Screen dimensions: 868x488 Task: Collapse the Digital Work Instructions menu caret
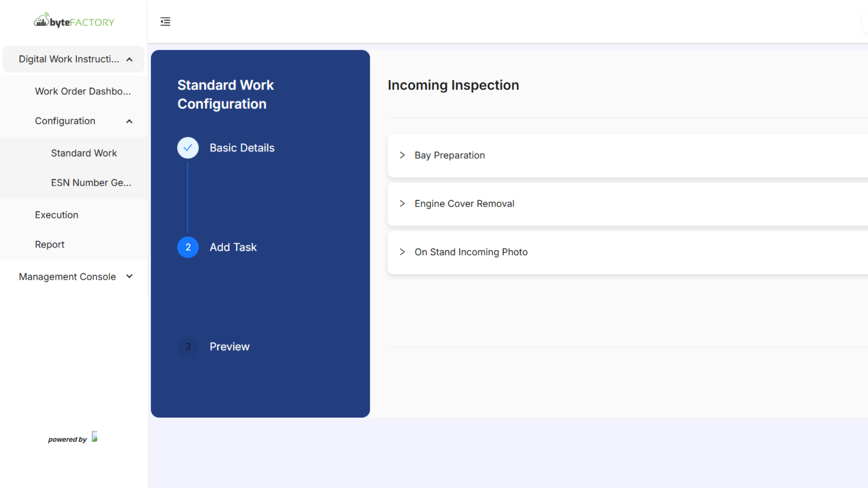pos(129,59)
